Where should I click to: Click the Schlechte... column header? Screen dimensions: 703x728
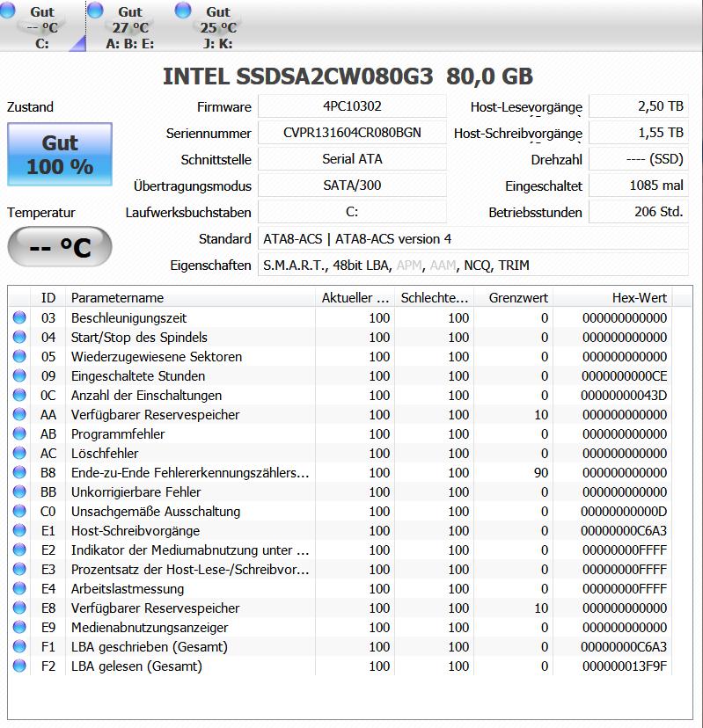coord(435,297)
